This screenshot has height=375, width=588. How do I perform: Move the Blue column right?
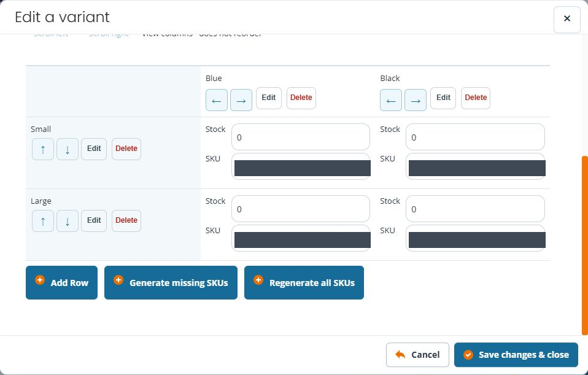pos(241,100)
